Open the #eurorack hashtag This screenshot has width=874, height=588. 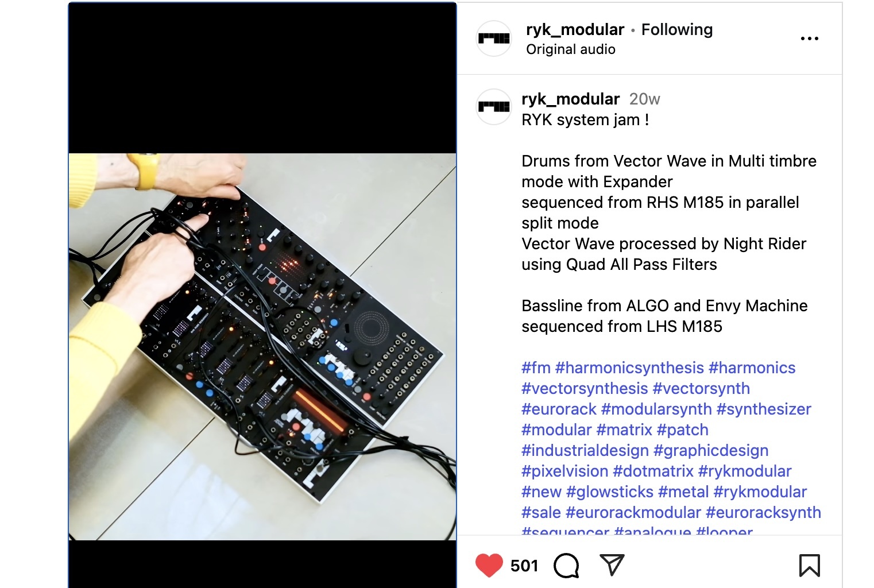pyautogui.click(x=559, y=409)
